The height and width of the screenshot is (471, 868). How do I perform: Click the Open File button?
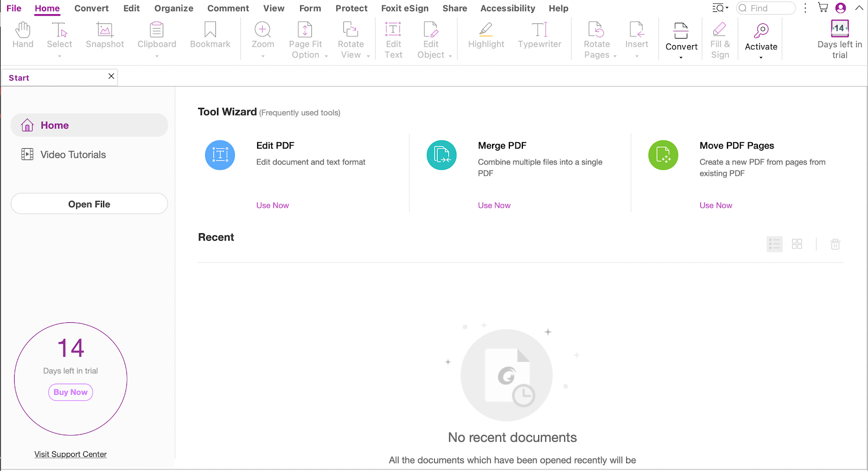coord(89,204)
